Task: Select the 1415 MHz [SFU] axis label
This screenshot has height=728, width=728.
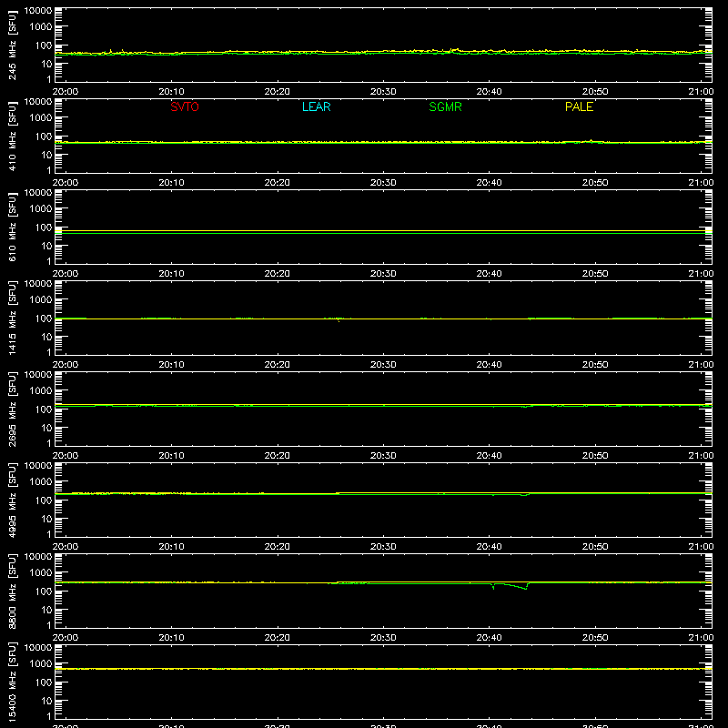Action: click(12, 318)
